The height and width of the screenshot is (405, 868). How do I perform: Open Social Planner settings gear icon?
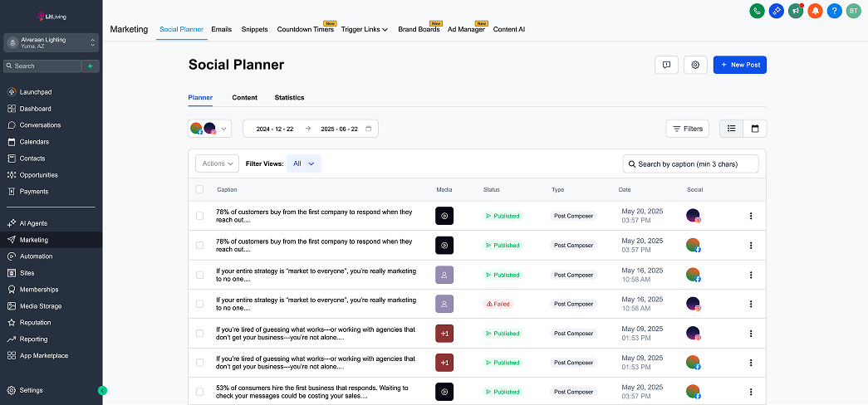pyautogui.click(x=695, y=65)
